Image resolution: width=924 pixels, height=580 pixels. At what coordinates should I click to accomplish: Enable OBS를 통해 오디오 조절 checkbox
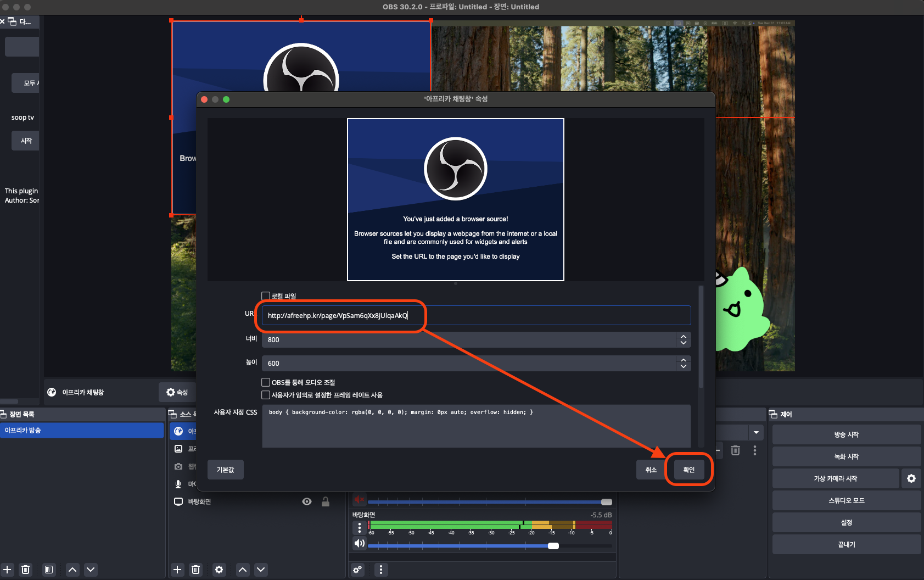[266, 382]
